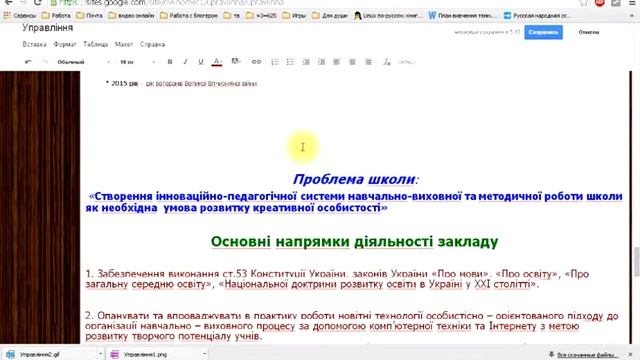Reload the page with the refresh icon

click(38, 2)
